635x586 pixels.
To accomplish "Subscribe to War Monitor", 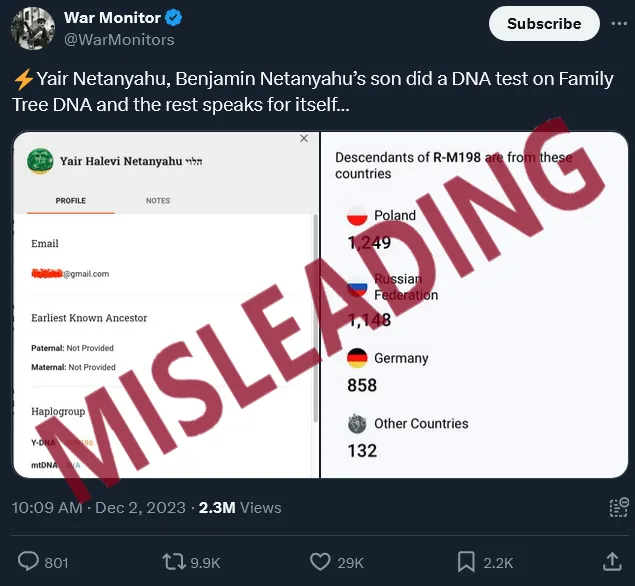I will (x=544, y=23).
